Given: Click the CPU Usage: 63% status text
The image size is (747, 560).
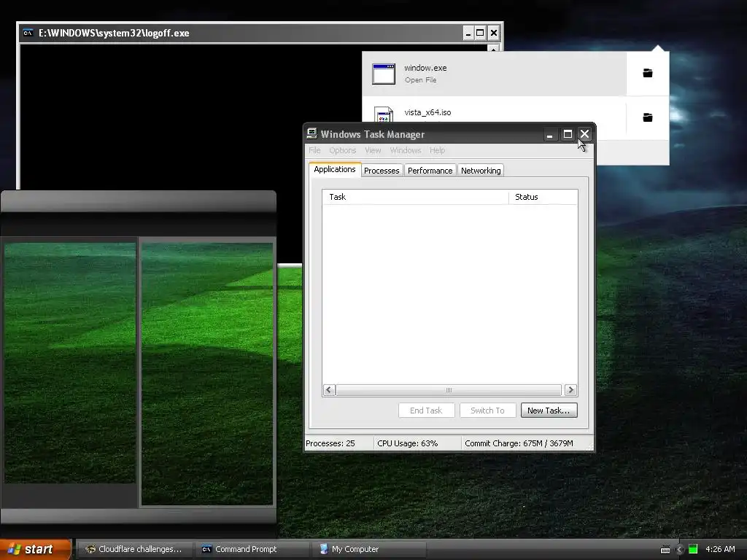Looking at the screenshot, I should pos(407,443).
